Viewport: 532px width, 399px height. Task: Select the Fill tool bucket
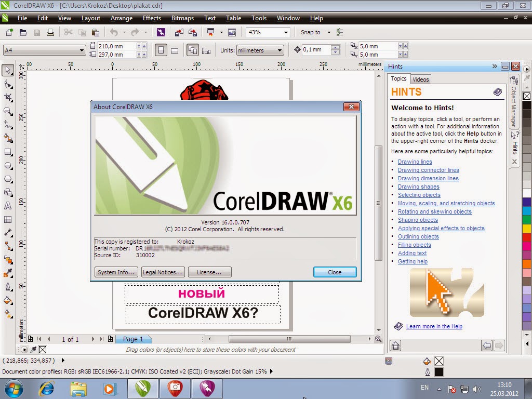tap(8, 300)
